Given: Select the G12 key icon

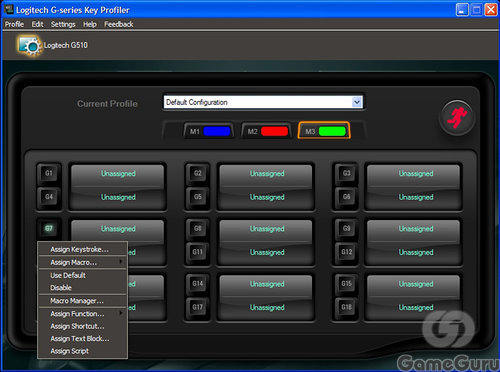Looking at the screenshot, I should tap(346, 252).
